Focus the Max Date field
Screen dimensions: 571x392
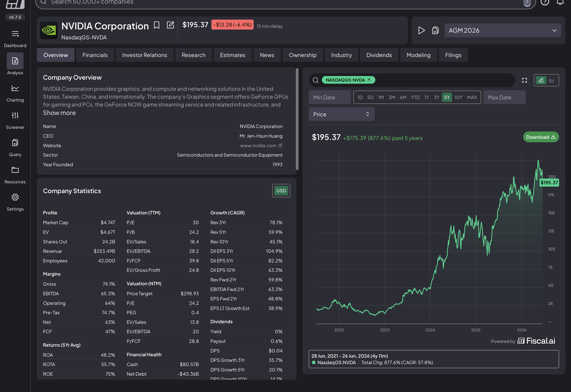pyautogui.click(x=504, y=97)
